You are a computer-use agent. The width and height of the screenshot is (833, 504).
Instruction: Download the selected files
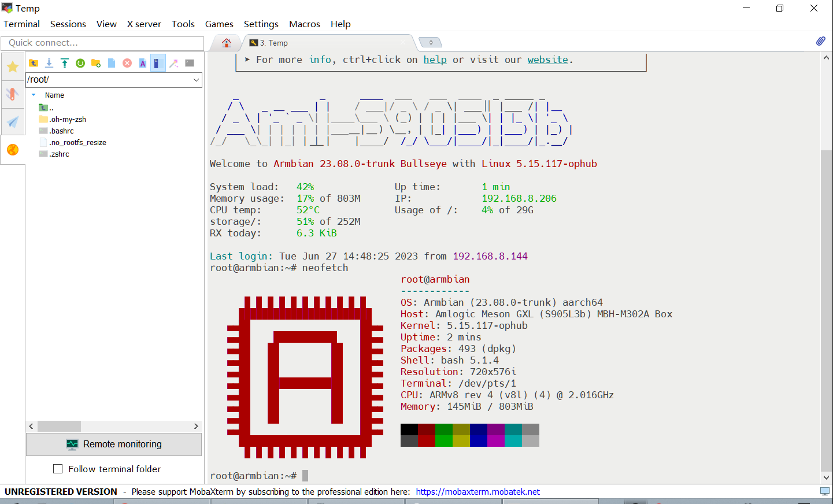[49, 63]
